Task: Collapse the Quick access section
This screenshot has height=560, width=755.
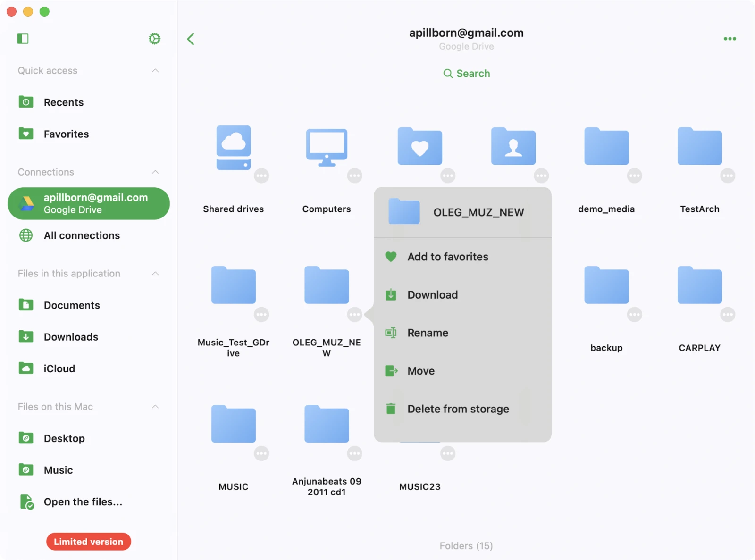Action: point(155,71)
